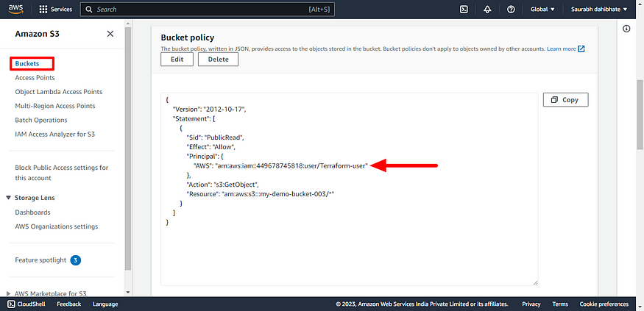644x311 pixels.
Task: Click inside the policy JSON text area
Action: [349, 189]
